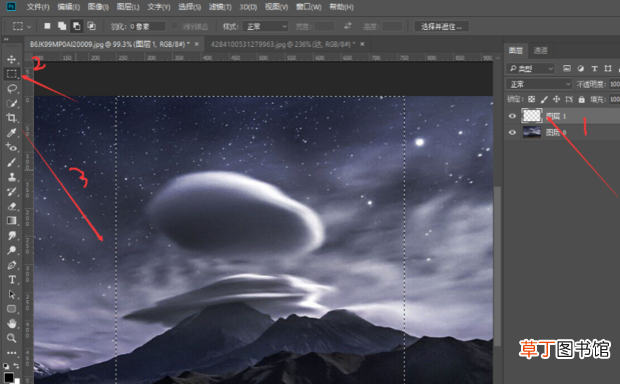Image resolution: width=620 pixels, height=384 pixels.
Task: Filter layers by adjustment layers
Action: pyautogui.click(x=580, y=68)
